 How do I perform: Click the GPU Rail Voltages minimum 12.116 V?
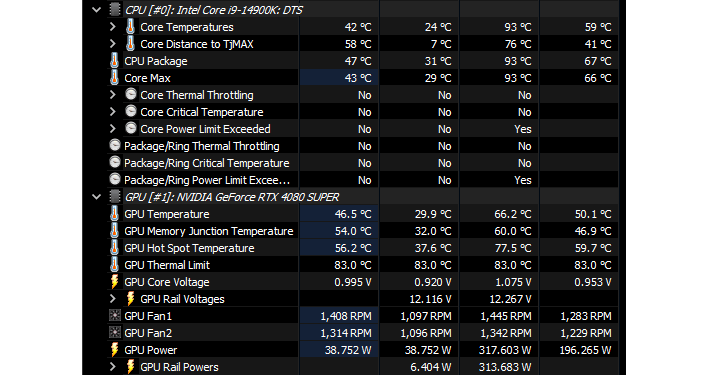(x=430, y=299)
